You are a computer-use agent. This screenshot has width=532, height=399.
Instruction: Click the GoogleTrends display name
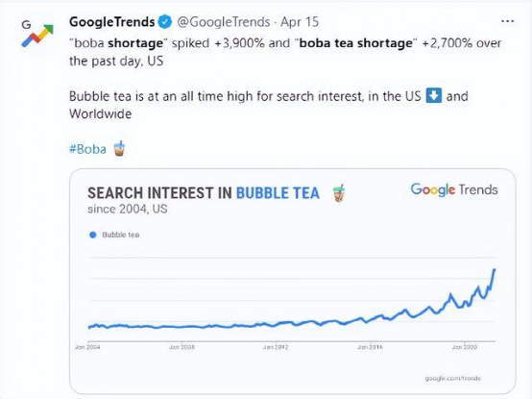pos(112,22)
